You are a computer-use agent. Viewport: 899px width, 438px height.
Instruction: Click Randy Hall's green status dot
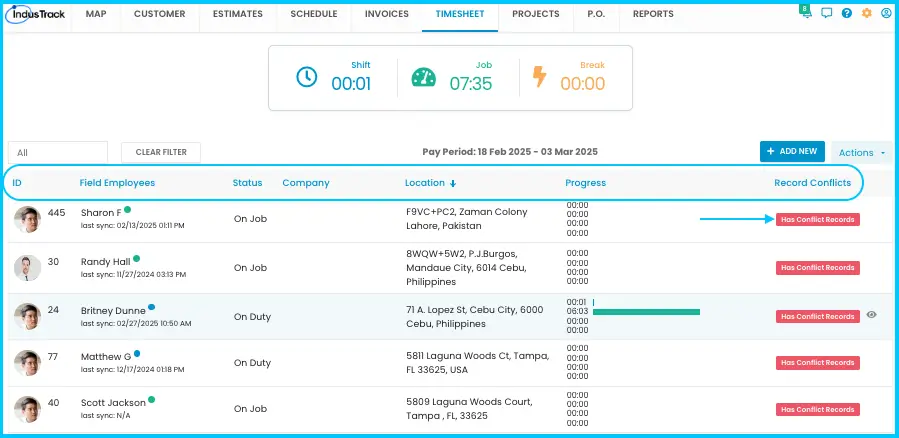point(136,258)
